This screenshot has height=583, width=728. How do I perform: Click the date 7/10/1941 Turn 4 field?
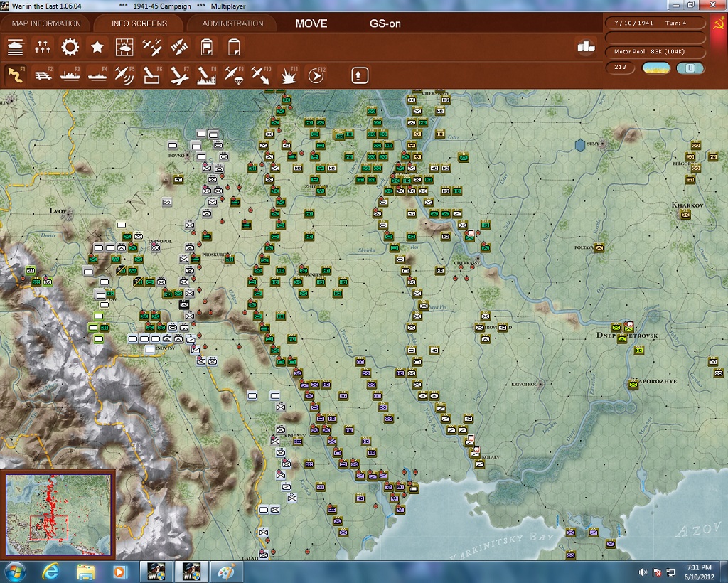[655, 23]
